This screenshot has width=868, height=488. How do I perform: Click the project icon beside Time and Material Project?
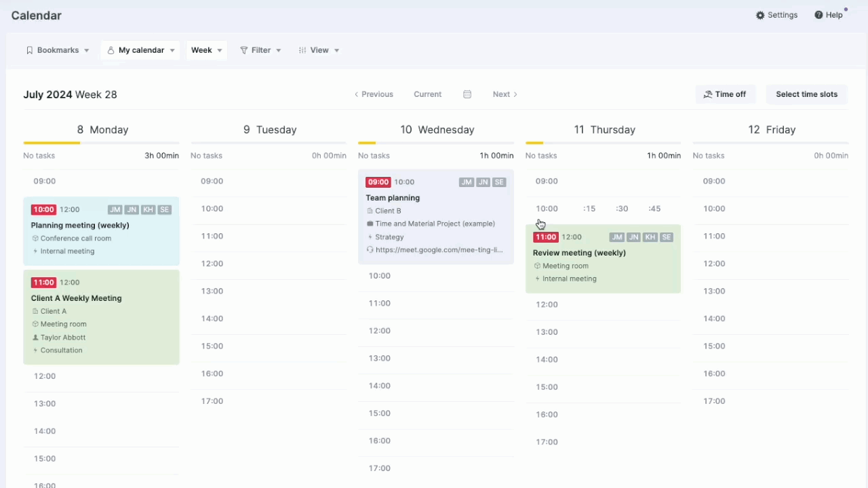click(370, 224)
